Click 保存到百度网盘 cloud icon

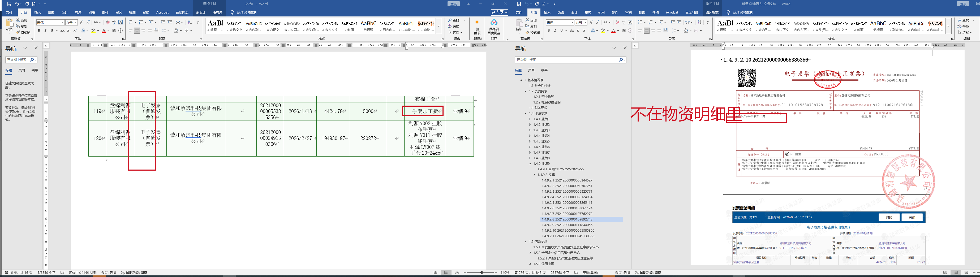click(x=494, y=27)
